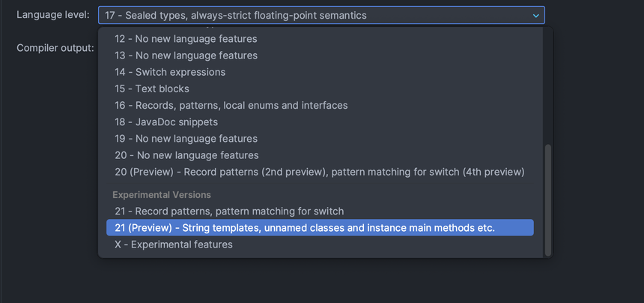
Task: Pick 15 - Text blocks option
Action: 152,88
